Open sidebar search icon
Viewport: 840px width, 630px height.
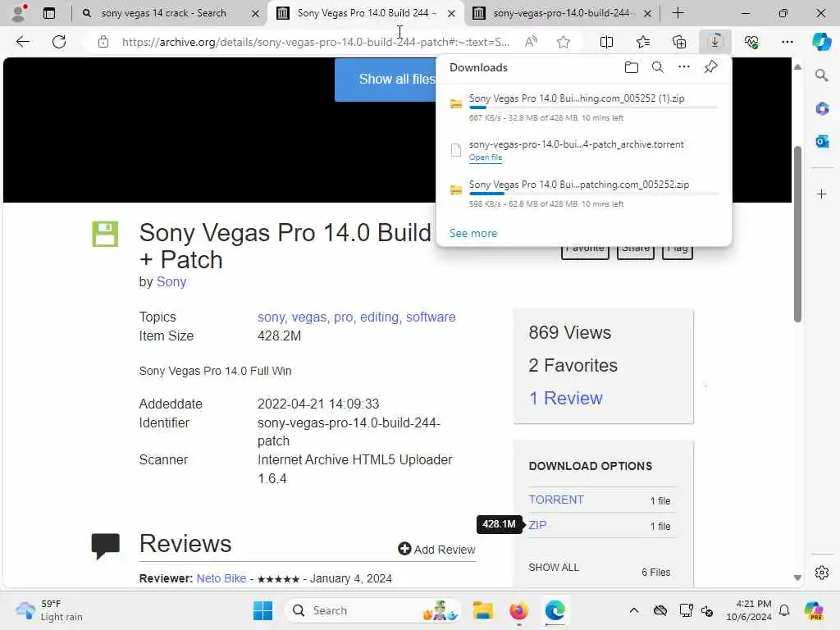coord(821,75)
